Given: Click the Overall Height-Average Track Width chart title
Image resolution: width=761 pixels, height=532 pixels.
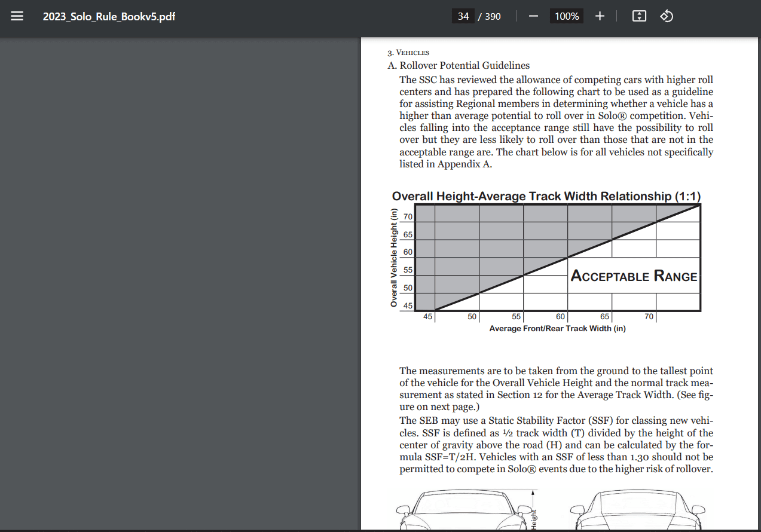Looking at the screenshot, I should click(x=546, y=196).
